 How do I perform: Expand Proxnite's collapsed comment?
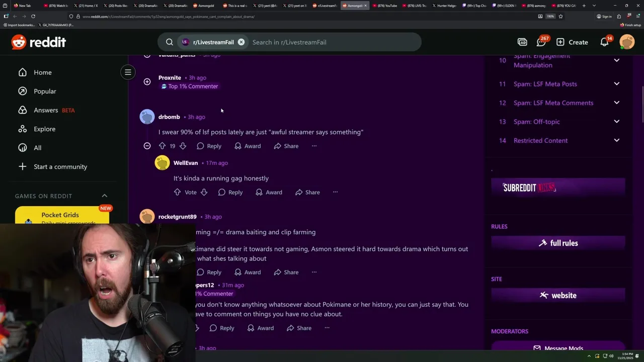pyautogui.click(x=147, y=81)
